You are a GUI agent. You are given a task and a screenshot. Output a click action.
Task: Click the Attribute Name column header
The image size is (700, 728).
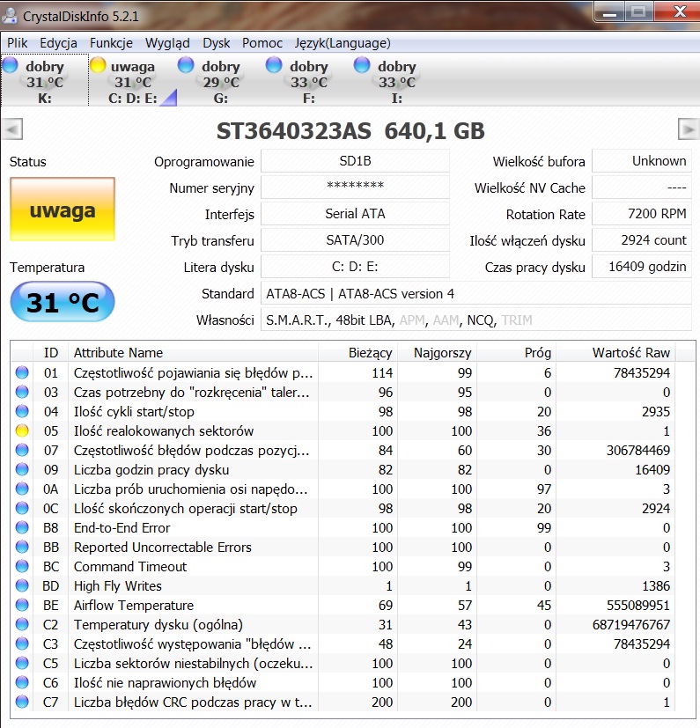tap(193, 353)
